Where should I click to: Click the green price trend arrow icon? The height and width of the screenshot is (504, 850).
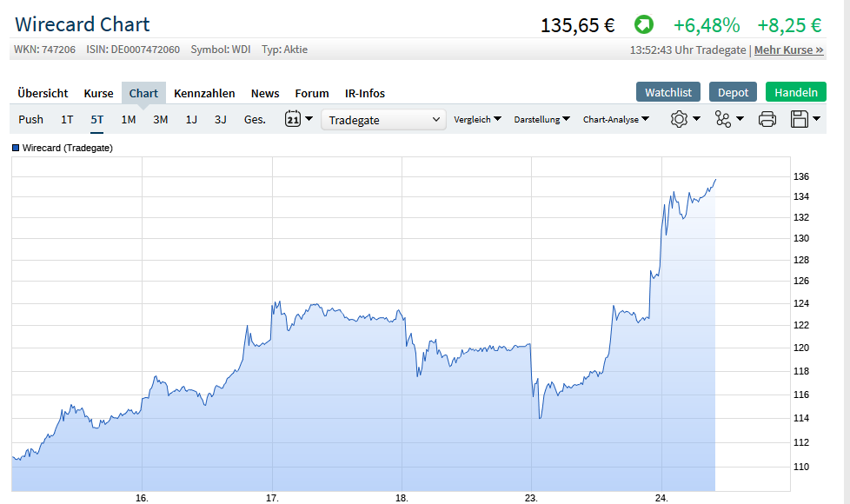[x=644, y=24]
